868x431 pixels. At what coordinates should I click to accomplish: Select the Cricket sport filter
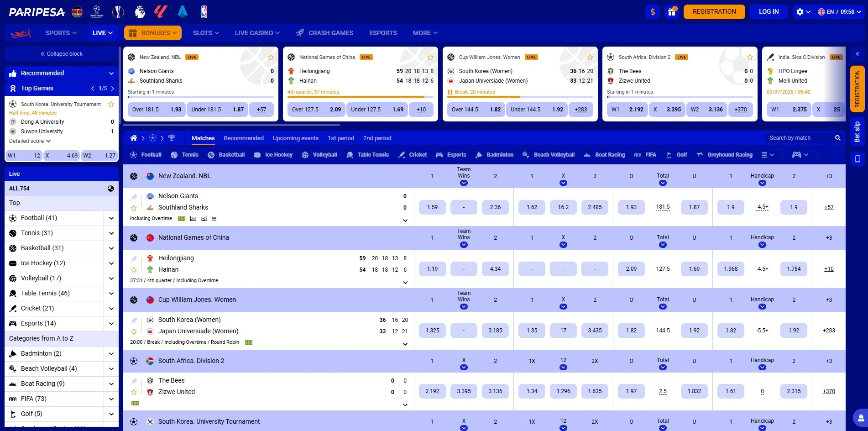pyautogui.click(x=413, y=155)
